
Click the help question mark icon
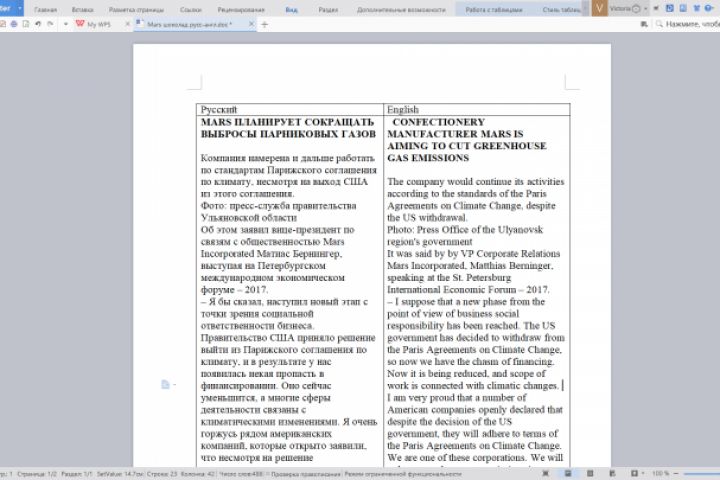tap(709, 8)
